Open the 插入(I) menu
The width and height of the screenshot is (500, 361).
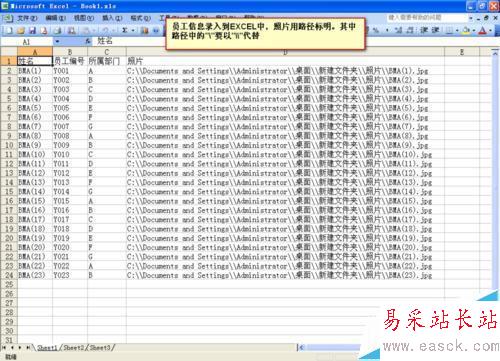click(112, 18)
